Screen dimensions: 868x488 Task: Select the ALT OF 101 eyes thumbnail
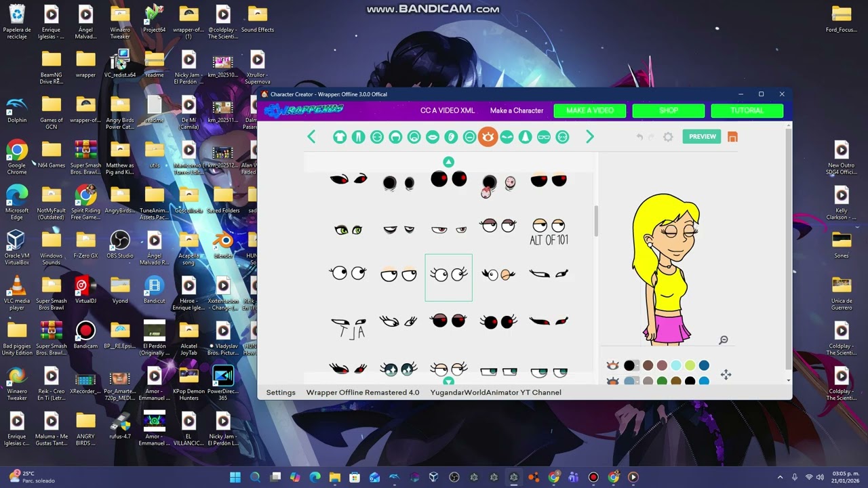pyautogui.click(x=549, y=230)
